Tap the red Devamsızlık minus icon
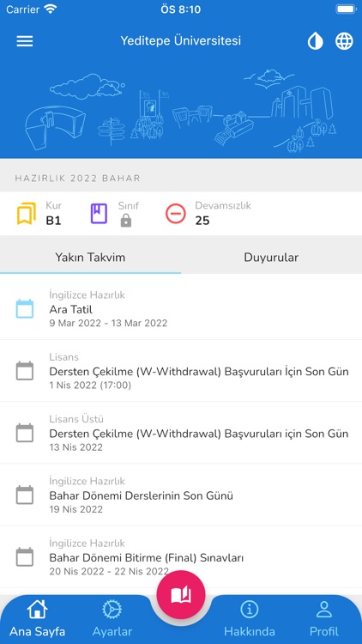362x644 pixels. [176, 214]
